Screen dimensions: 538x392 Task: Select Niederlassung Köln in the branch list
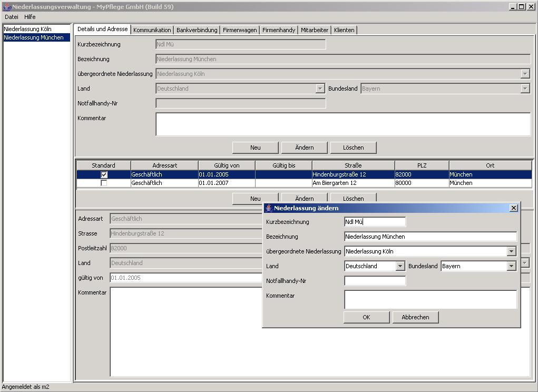(x=37, y=29)
